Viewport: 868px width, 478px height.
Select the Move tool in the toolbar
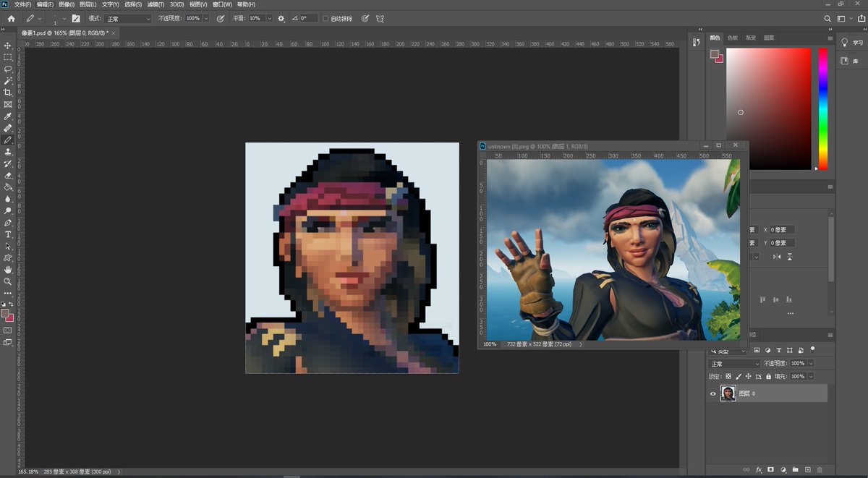(x=8, y=48)
